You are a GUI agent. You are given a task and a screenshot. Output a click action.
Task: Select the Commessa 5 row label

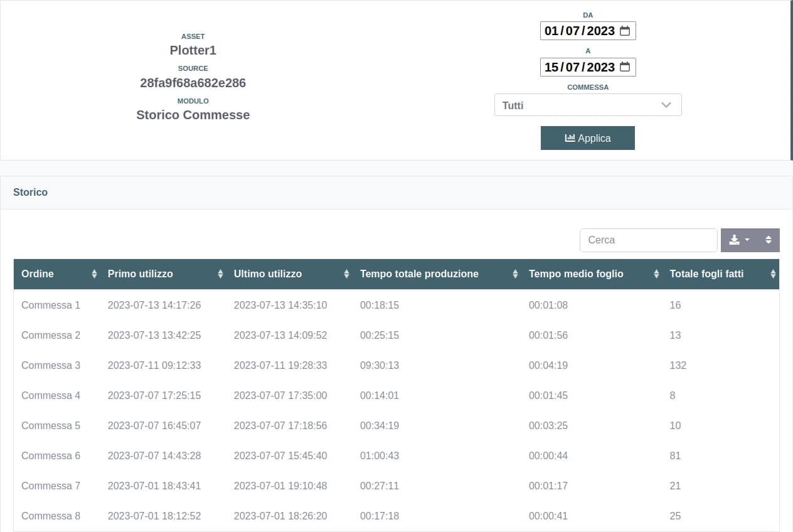pyautogui.click(x=51, y=425)
